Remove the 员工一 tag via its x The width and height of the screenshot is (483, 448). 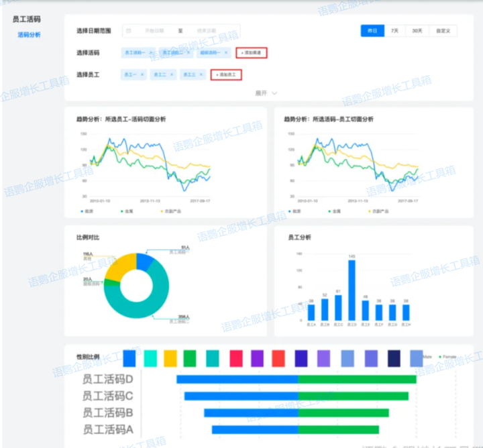pyautogui.click(x=142, y=74)
